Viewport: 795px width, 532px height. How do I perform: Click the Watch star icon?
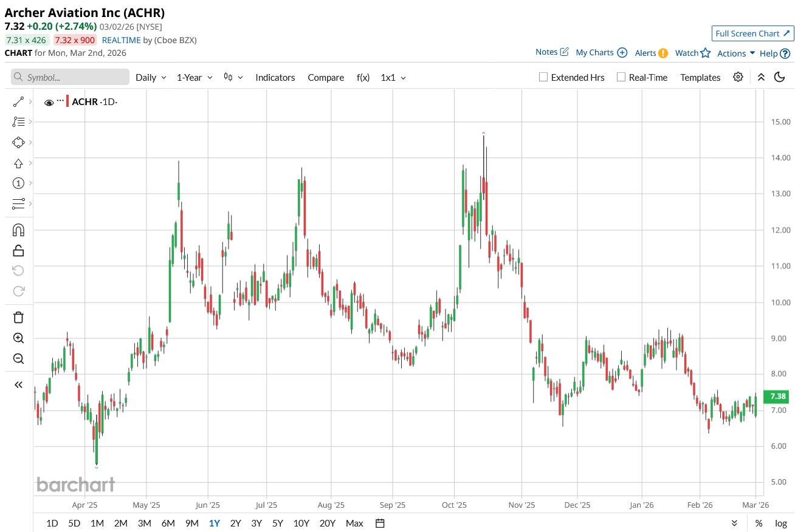click(x=706, y=53)
